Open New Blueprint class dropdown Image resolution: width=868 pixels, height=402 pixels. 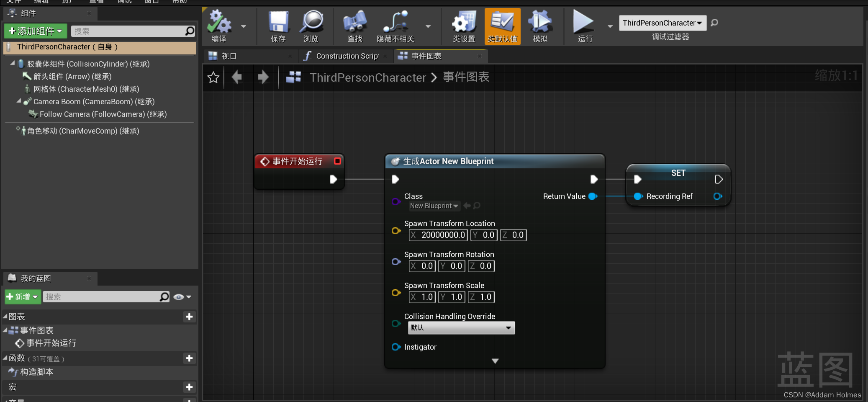[x=434, y=206]
